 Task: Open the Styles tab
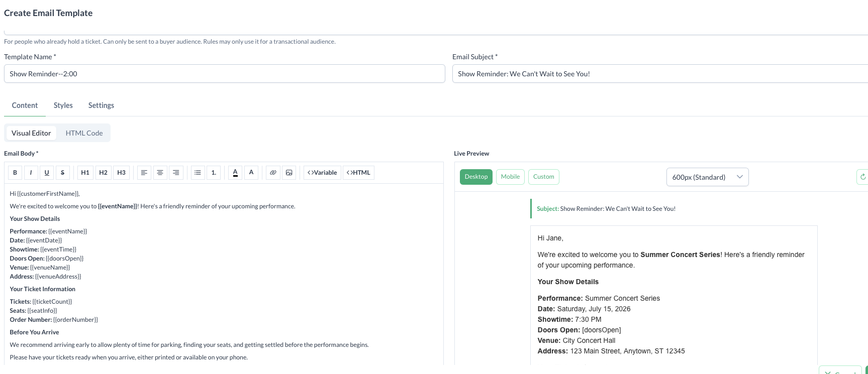click(63, 105)
